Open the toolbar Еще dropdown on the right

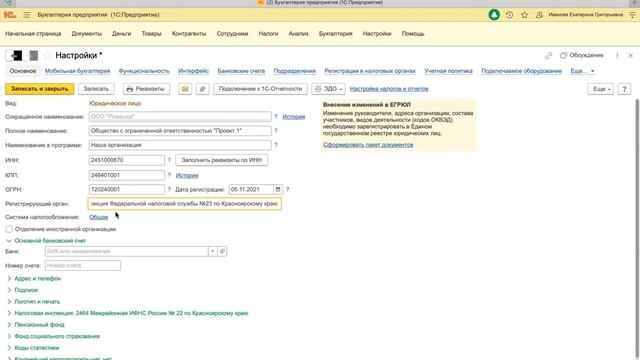coord(600,89)
